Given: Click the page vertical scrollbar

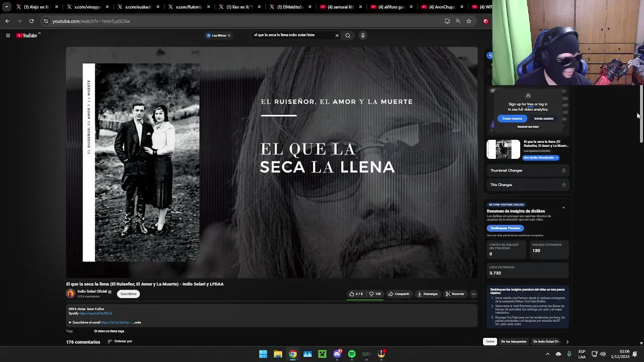Looking at the screenshot, I should click(641, 113).
